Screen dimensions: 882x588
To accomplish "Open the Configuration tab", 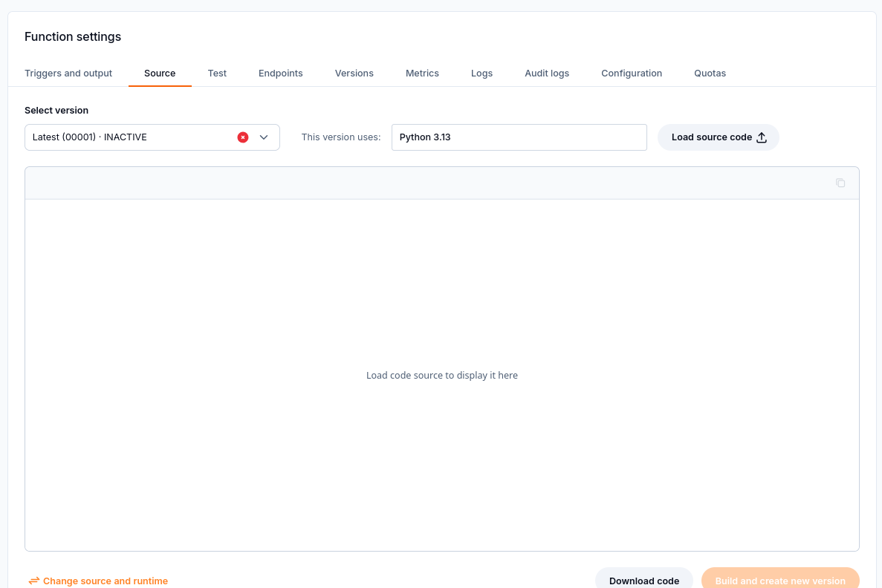I will click(632, 73).
